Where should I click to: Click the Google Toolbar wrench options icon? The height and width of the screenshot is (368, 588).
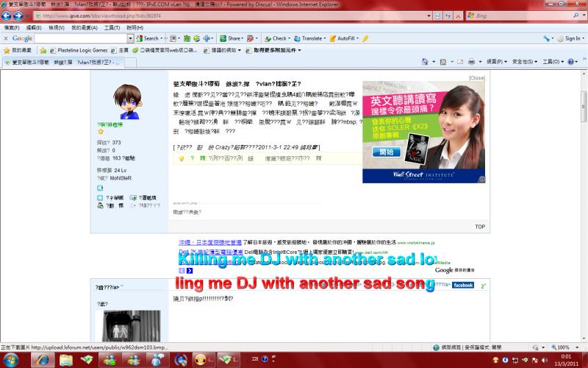pos(546,38)
